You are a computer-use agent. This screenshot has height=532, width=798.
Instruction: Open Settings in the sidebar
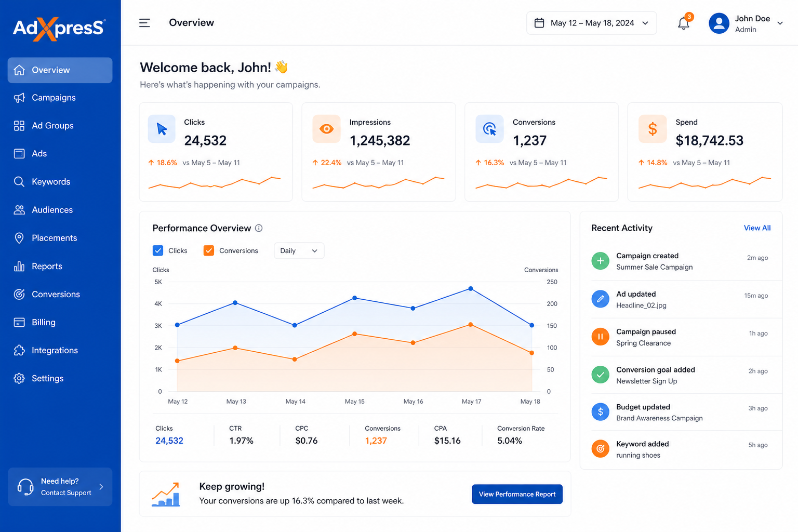(x=60, y=378)
